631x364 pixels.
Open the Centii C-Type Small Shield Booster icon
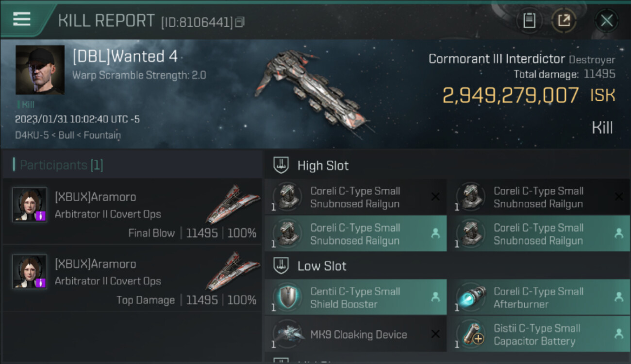[x=287, y=298]
